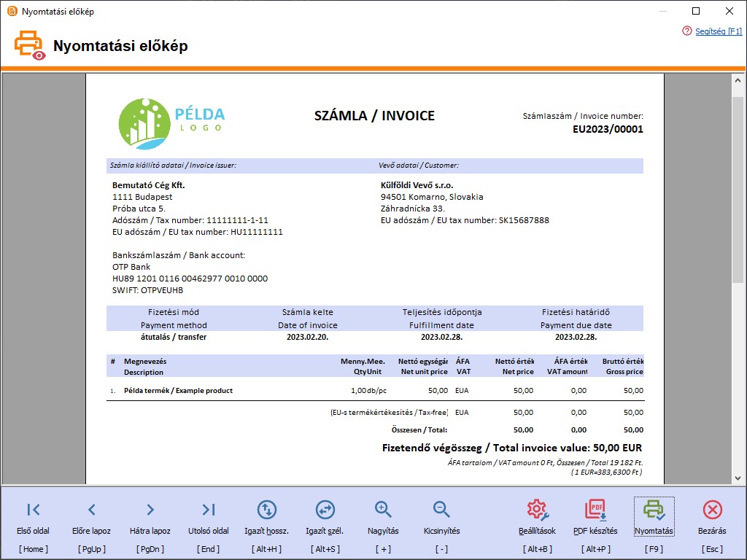Click the Total invoice value: 50,00 EUR line
747x560 pixels.
tap(512, 448)
